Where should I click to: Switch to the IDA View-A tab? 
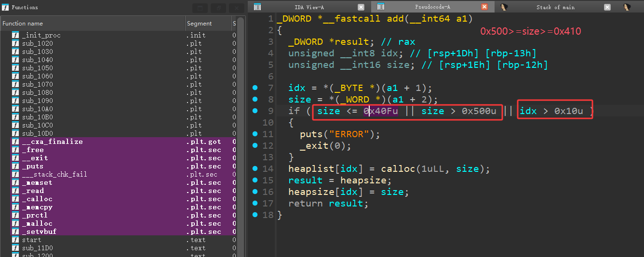point(309,7)
